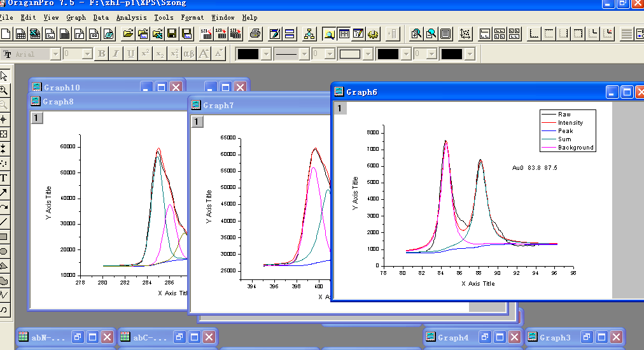Create a new layout page
The height and width of the screenshot is (350, 644).
pyautogui.click(x=94, y=34)
